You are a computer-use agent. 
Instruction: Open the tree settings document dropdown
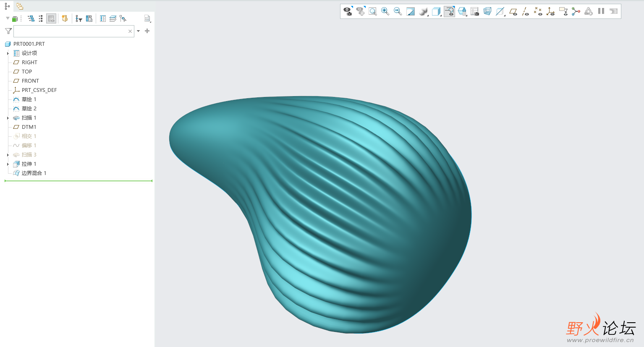tap(147, 18)
